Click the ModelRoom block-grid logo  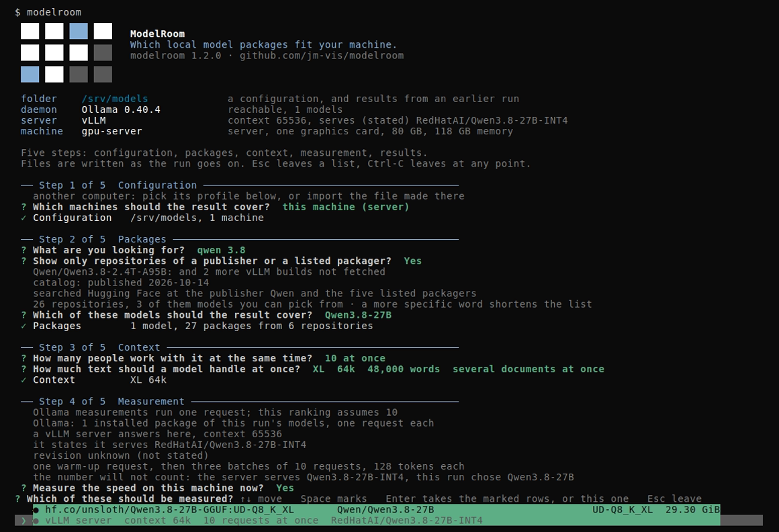[66, 52]
